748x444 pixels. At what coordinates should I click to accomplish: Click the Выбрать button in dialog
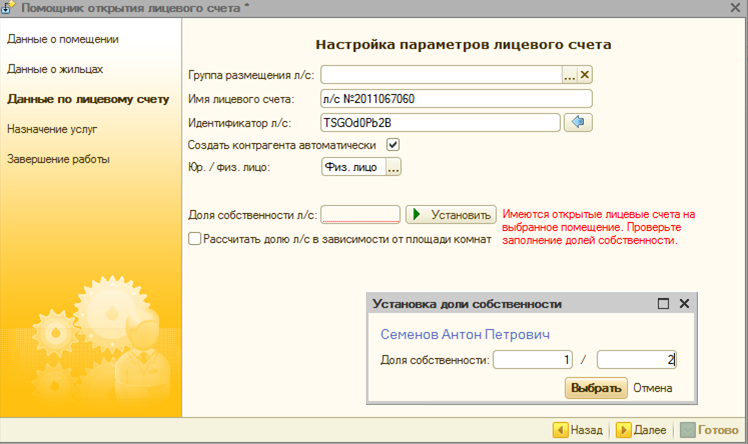596,388
